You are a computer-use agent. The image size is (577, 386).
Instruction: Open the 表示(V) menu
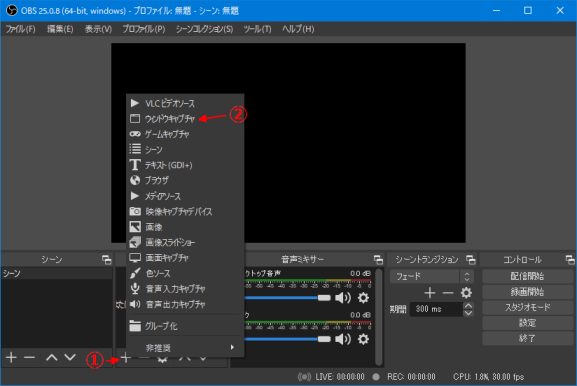(x=98, y=29)
